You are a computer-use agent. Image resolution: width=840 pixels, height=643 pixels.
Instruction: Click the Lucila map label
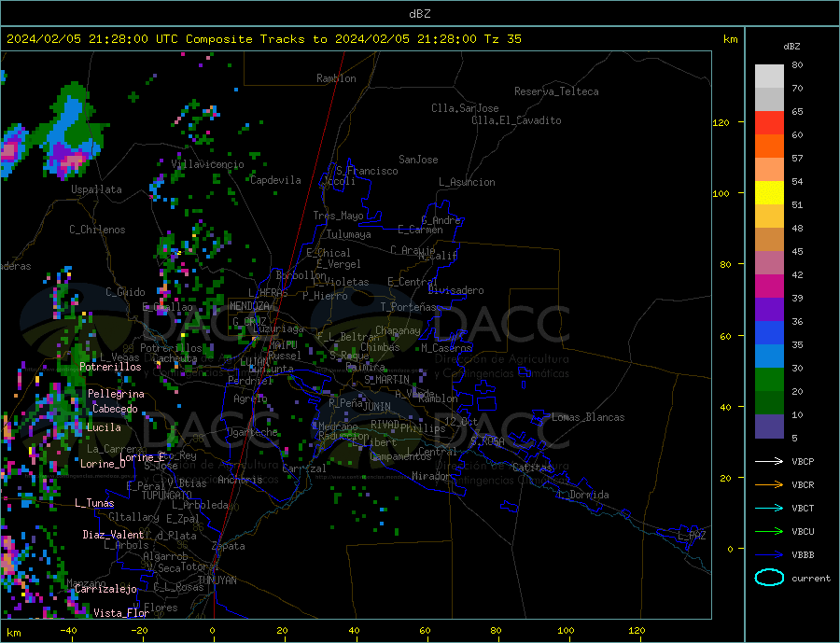click(104, 427)
